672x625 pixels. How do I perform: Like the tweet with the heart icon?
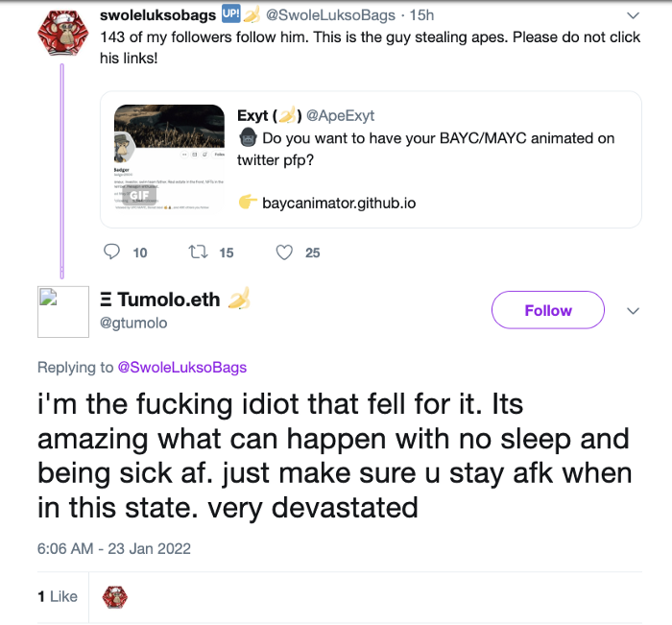284,252
